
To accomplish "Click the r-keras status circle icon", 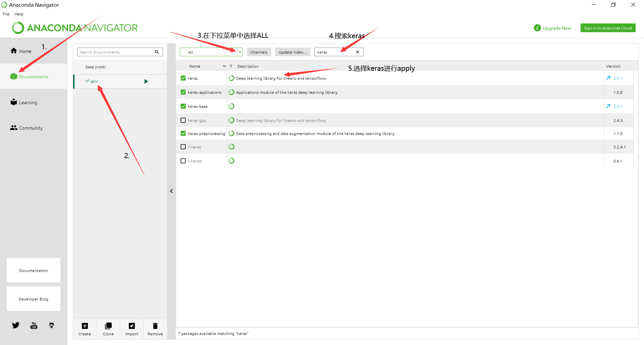I will 231,147.
